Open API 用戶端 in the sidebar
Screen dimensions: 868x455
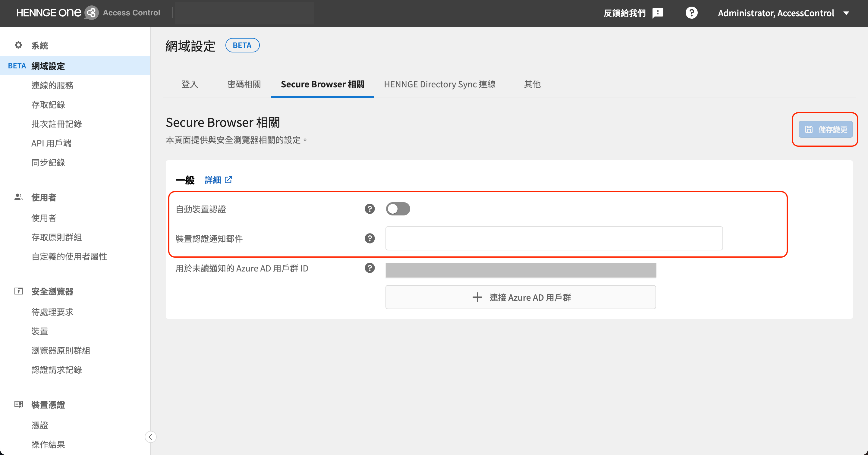[x=51, y=143]
